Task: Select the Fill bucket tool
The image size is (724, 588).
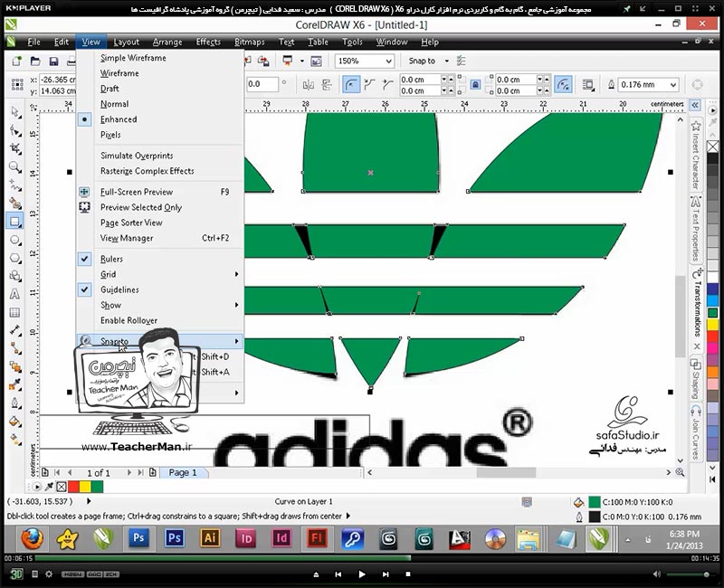Action: [x=15, y=421]
